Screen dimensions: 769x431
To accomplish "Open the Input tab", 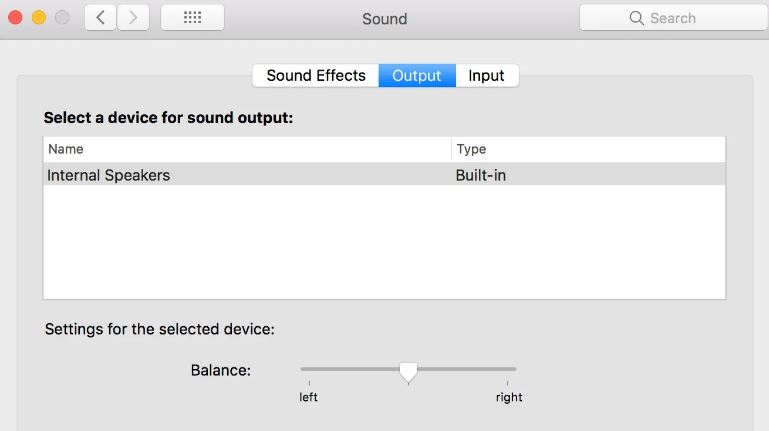I will tap(487, 76).
